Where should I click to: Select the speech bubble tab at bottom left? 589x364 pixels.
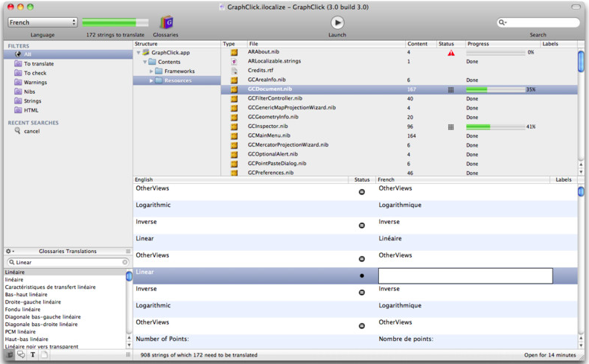(x=21, y=355)
